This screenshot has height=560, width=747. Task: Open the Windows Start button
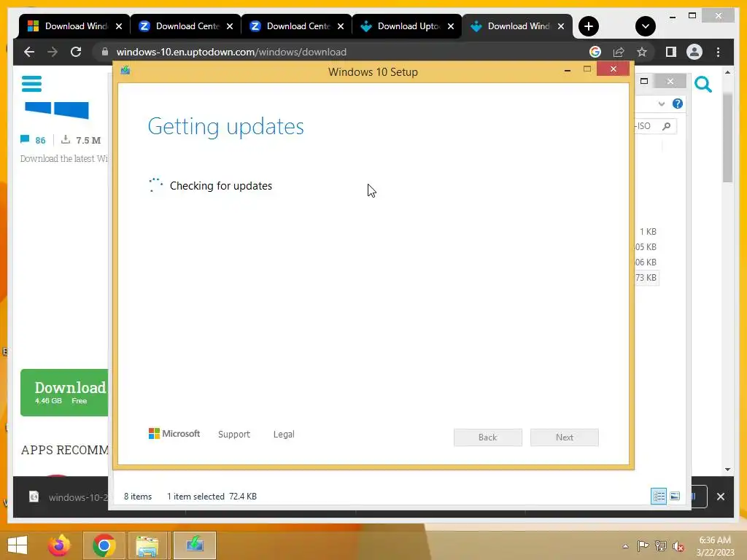[x=18, y=545]
